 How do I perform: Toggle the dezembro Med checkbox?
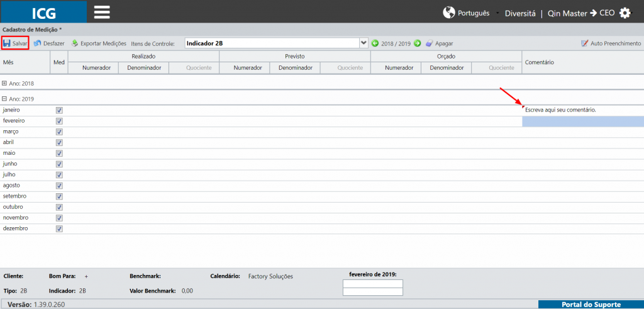point(59,228)
